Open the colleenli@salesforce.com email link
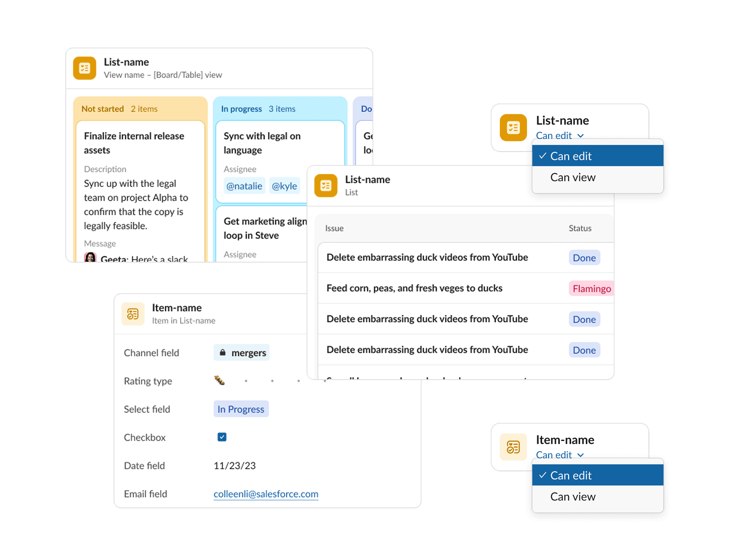The image size is (746, 560). [266, 494]
